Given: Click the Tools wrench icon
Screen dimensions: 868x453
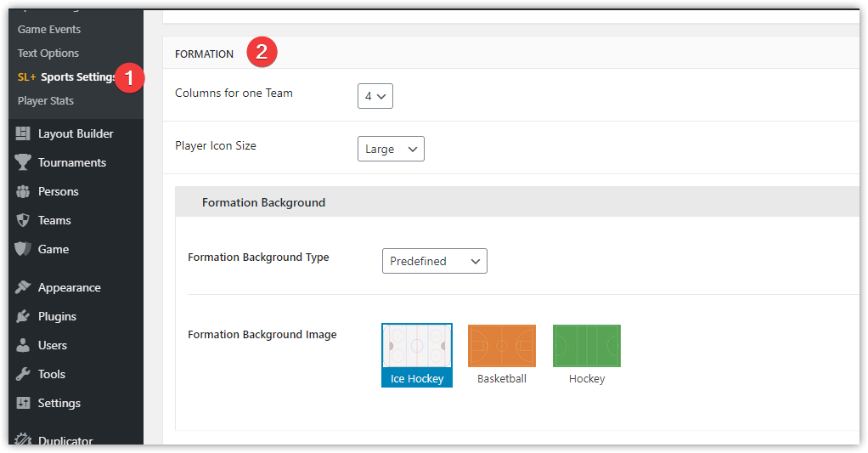Looking at the screenshot, I should pos(23,374).
